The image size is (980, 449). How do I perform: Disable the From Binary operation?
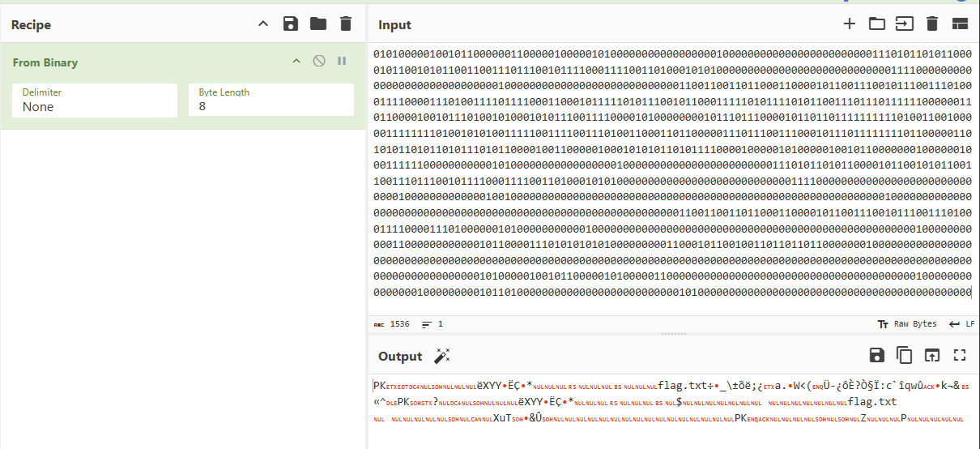[x=319, y=62]
